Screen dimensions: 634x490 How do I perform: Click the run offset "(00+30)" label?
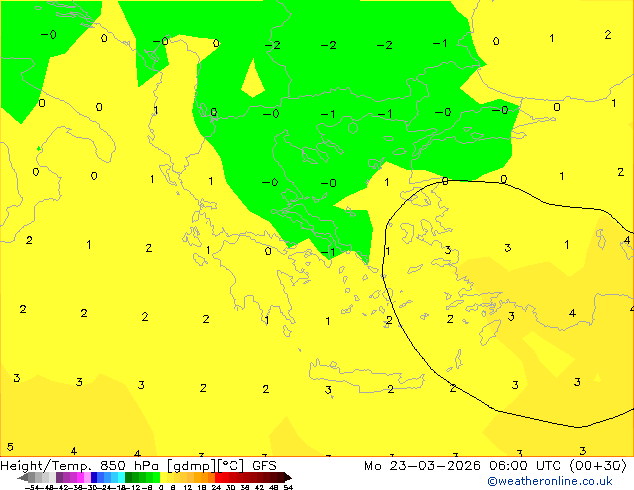coord(598,466)
